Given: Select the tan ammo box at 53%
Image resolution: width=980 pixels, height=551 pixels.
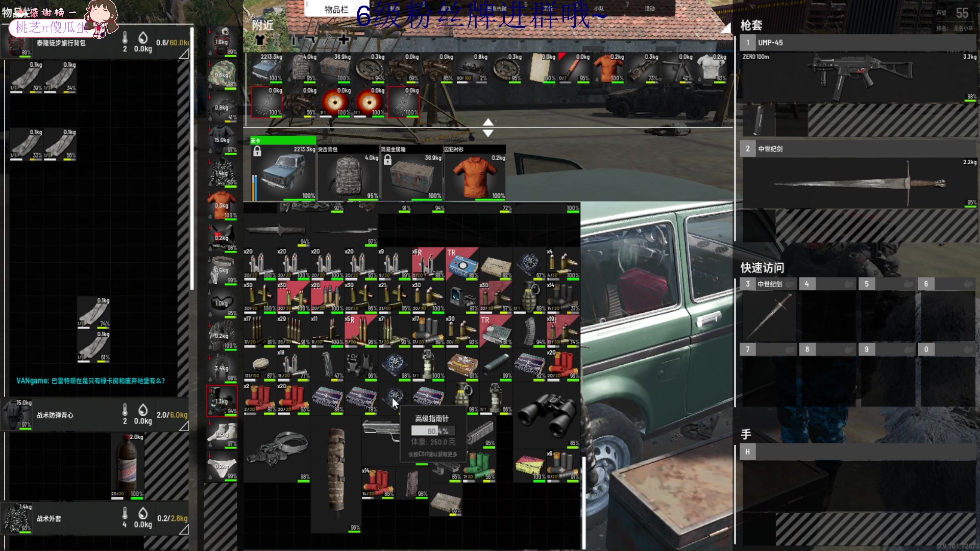Looking at the screenshot, I should coord(446,499).
